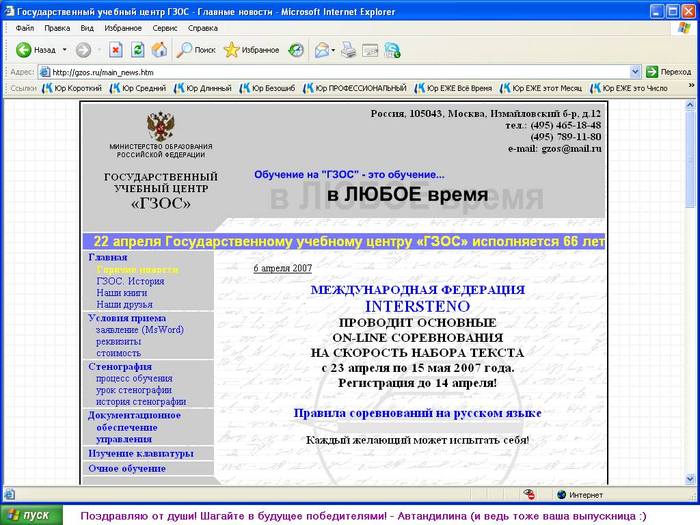
Task: Go to the Home page icon
Action: tap(159, 50)
